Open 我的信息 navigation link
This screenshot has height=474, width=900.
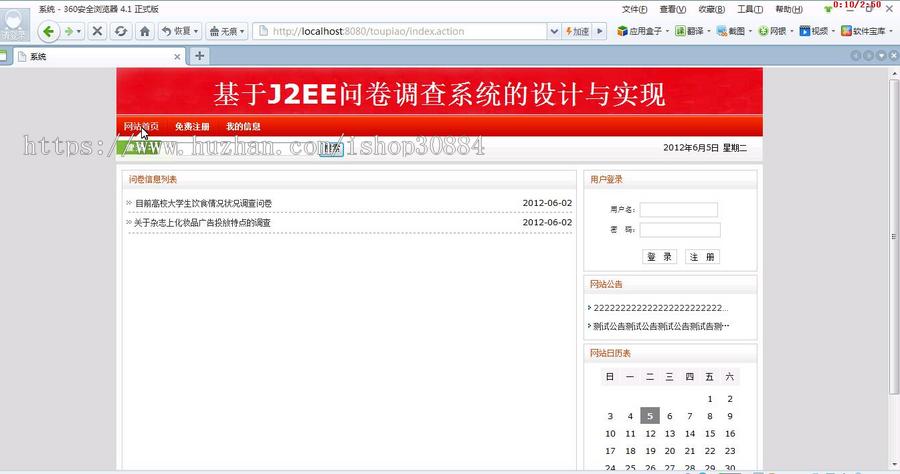[x=243, y=126]
